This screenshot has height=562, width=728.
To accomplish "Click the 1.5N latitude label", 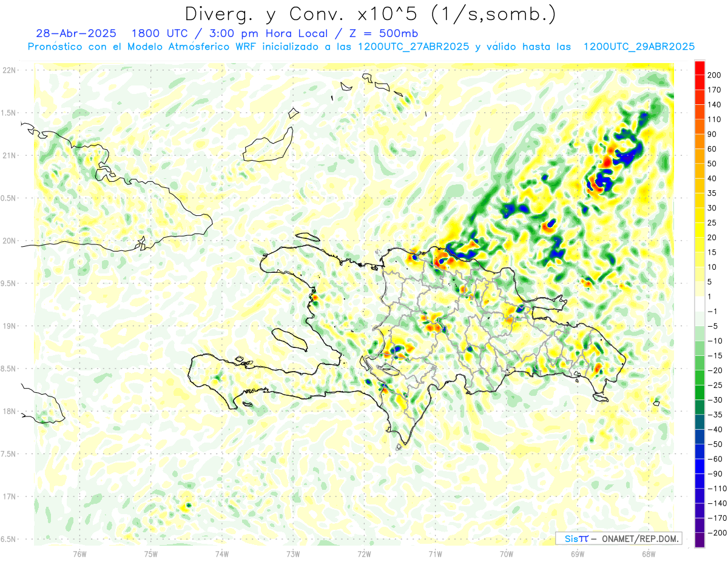I will coord(9,113).
